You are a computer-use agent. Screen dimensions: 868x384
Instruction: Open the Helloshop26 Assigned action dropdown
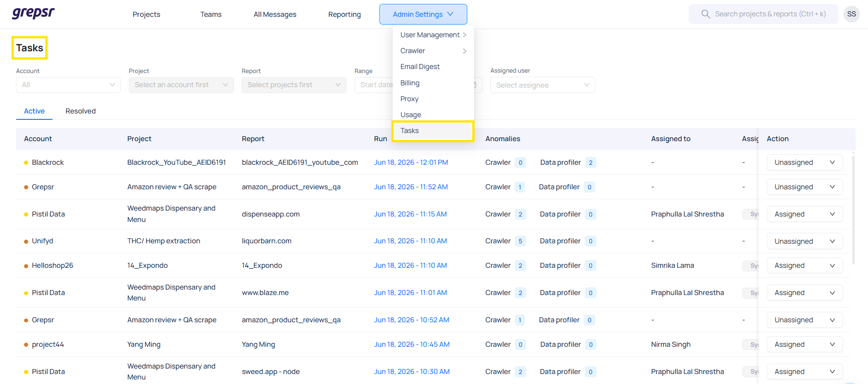click(804, 266)
